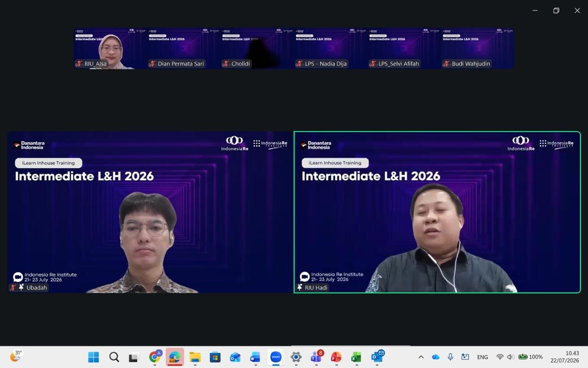Viewport: 588px width, 368px height.
Task: Open taskbar Search
Action: [x=114, y=357]
